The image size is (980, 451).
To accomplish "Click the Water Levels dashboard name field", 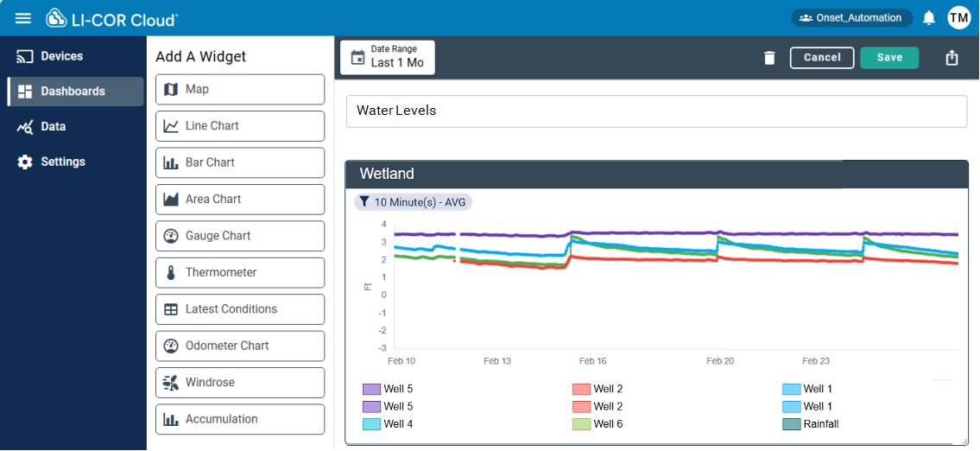I will coord(656,111).
